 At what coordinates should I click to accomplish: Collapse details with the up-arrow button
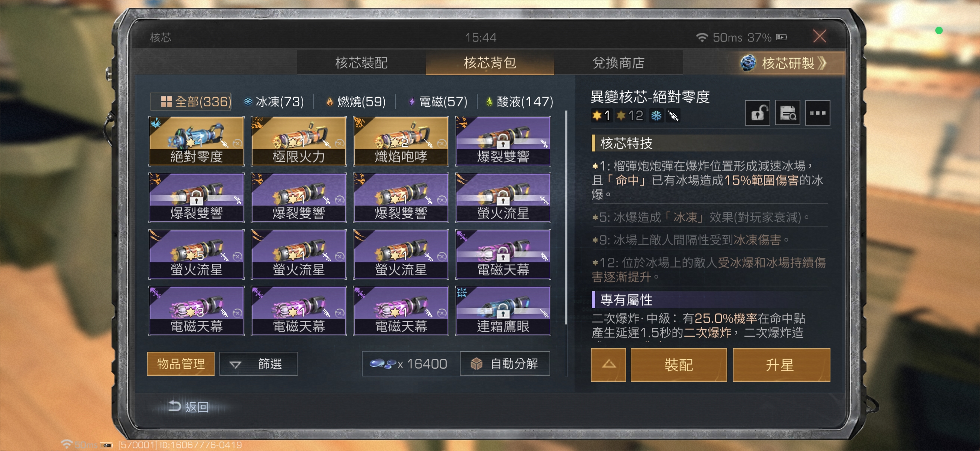(608, 365)
